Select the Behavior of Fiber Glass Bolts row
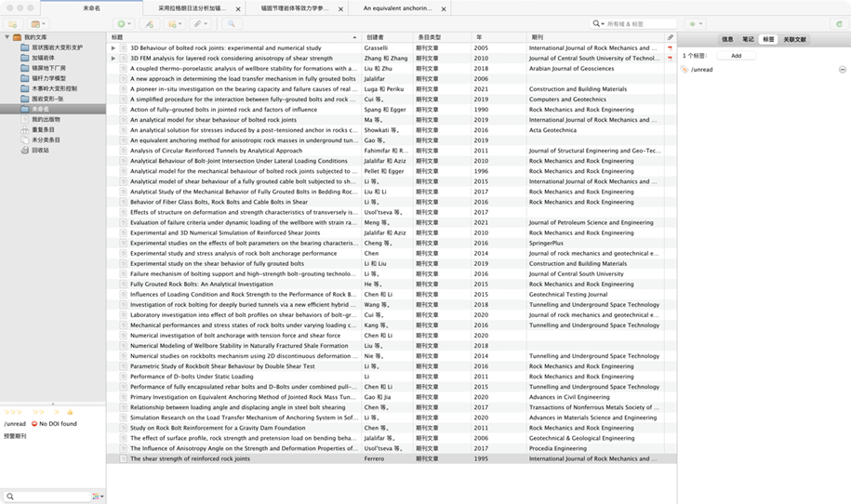Image resolution: width=851 pixels, height=504 pixels. click(392, 202)
